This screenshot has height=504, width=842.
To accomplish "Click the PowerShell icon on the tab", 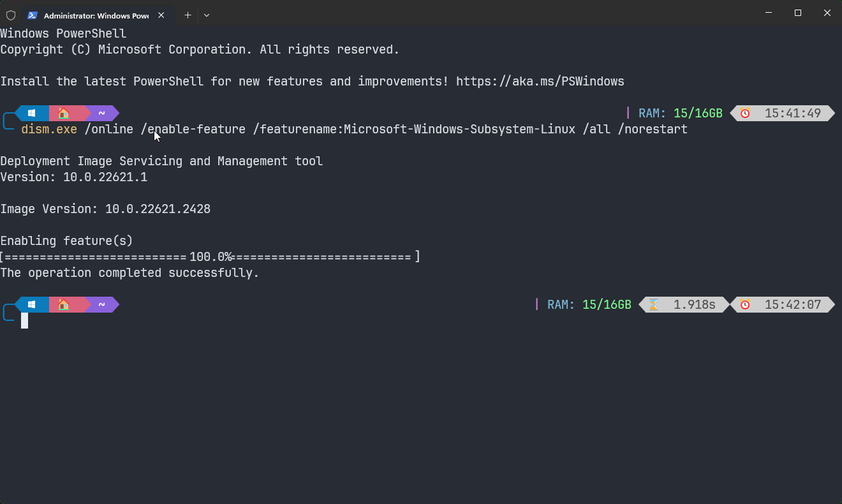I will point(33,15).
